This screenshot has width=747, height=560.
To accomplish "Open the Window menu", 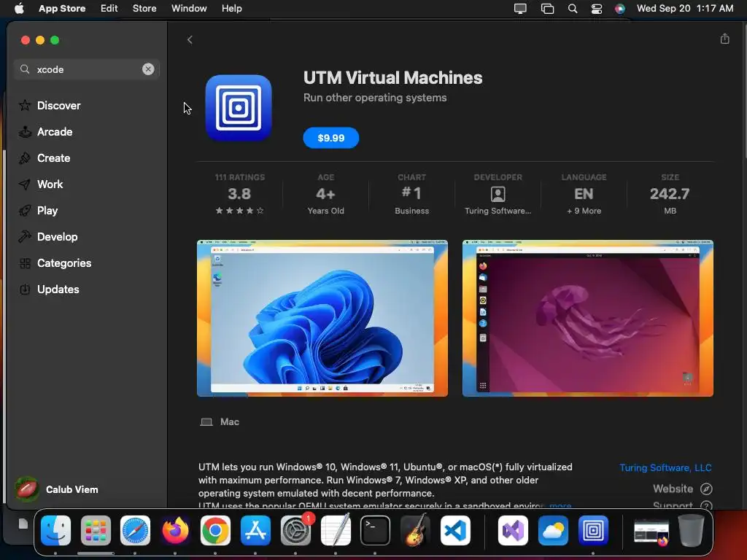I will point(189,9).
